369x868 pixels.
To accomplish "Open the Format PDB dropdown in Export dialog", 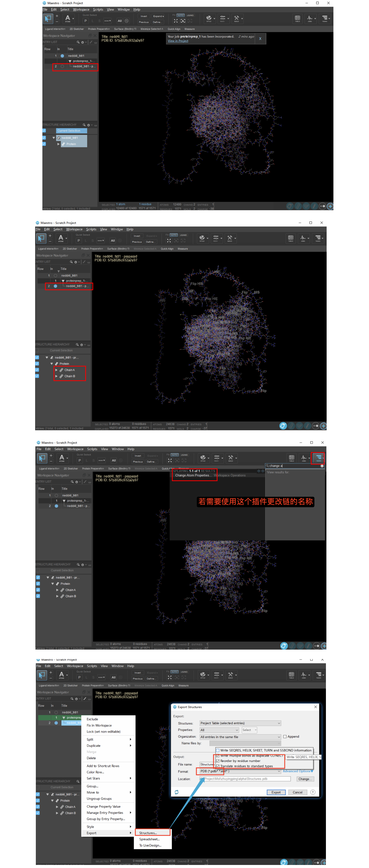I will pos(240,771).
